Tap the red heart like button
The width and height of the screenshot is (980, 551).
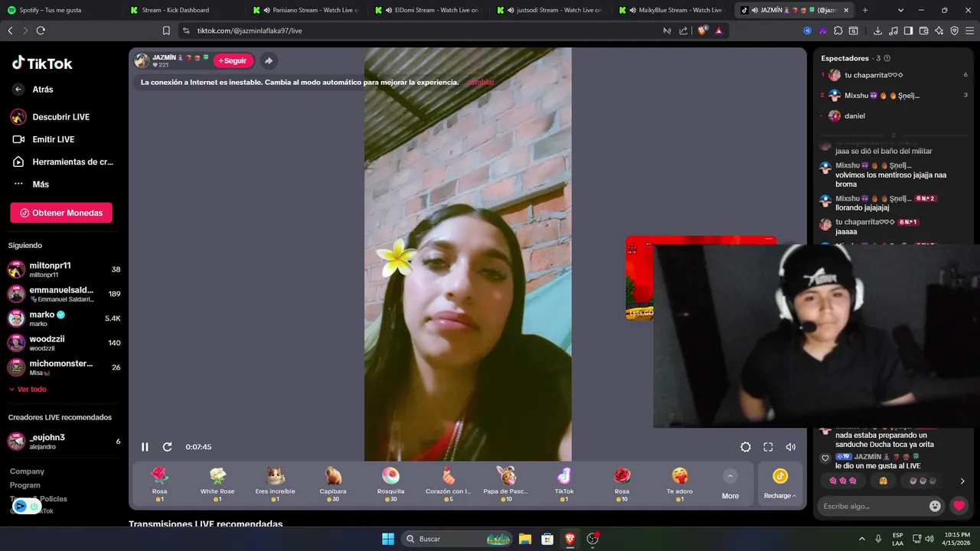(959, 506)
